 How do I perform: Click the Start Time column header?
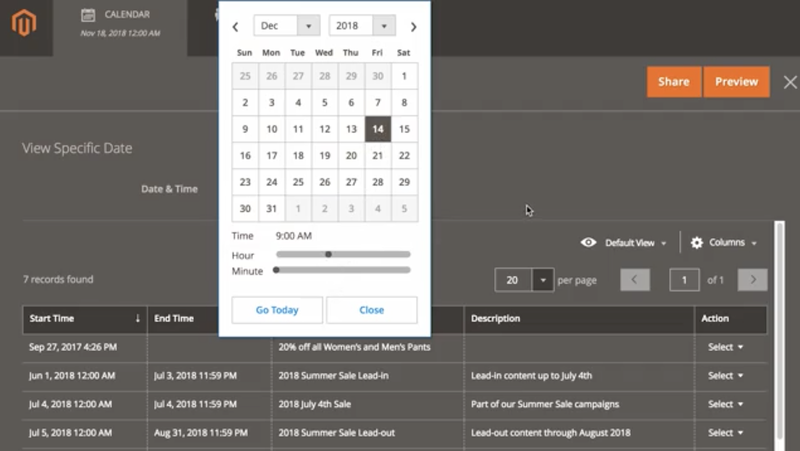[x=85, y=319]
